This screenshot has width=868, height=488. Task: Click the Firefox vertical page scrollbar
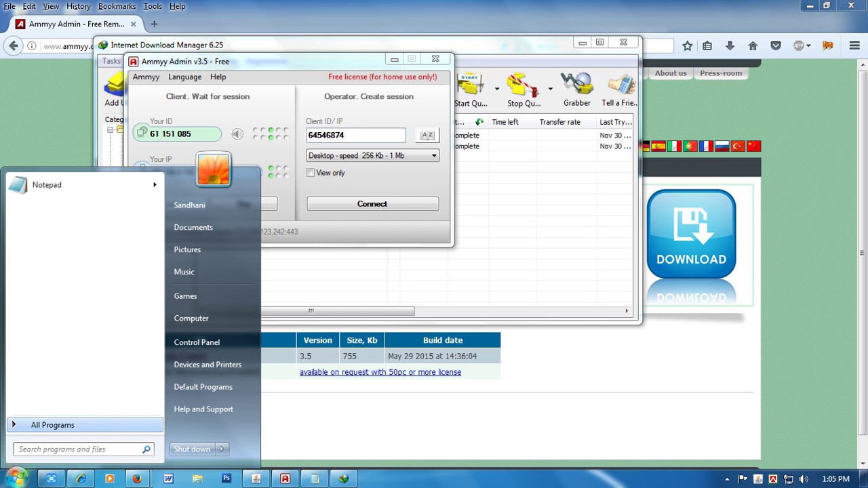(862, 253)
